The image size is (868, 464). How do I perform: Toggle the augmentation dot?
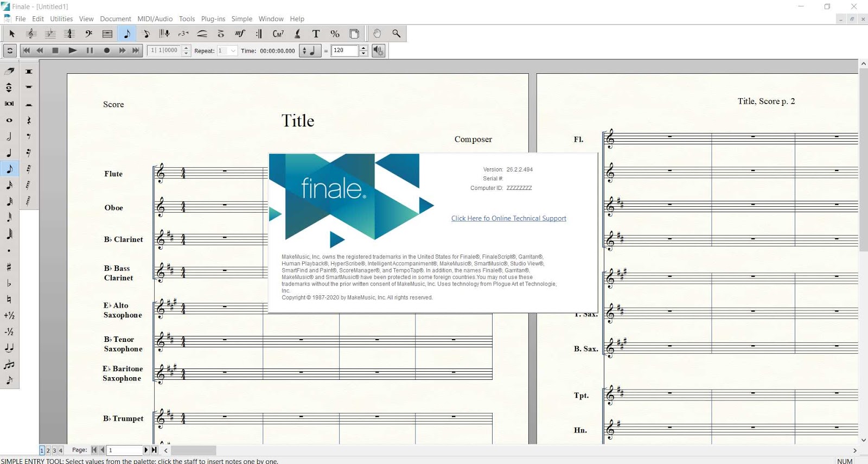[9, 251]
